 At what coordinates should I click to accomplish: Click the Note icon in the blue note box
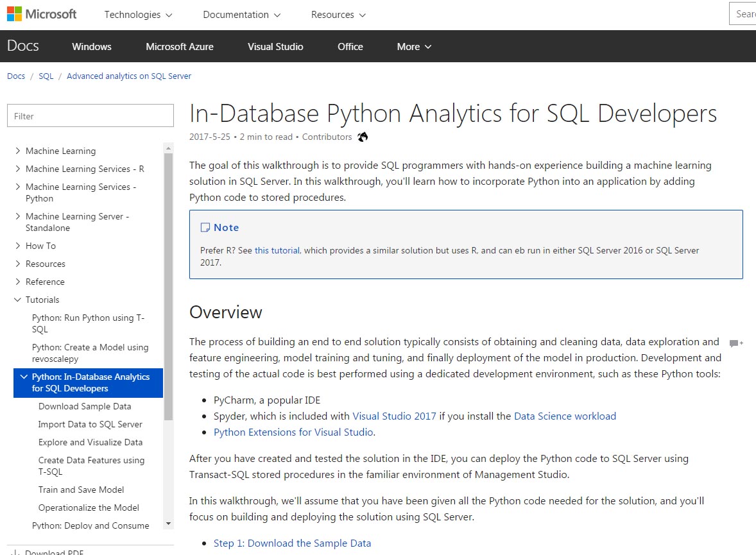pyautogui.click(x=205, y=226)
